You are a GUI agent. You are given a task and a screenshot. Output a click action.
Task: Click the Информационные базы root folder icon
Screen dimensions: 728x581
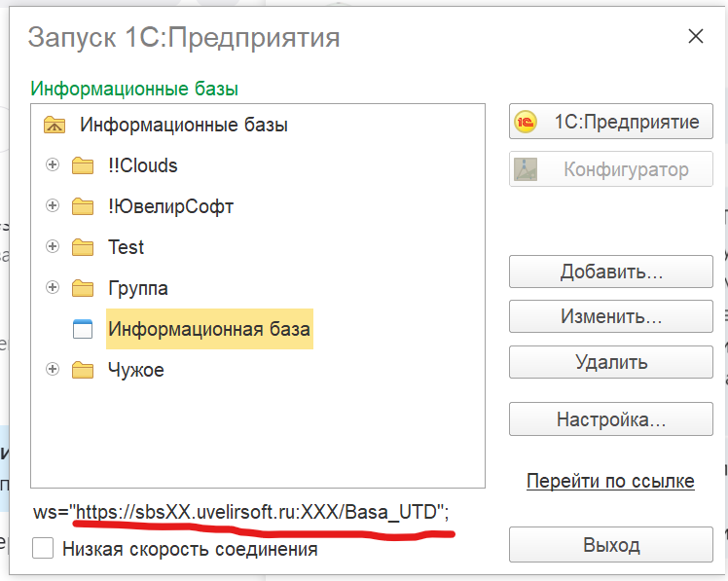click(54, 125)
